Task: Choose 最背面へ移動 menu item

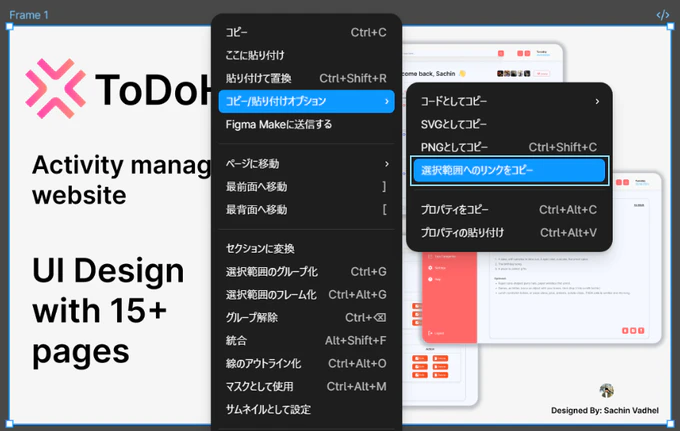Action: point(306,210)
